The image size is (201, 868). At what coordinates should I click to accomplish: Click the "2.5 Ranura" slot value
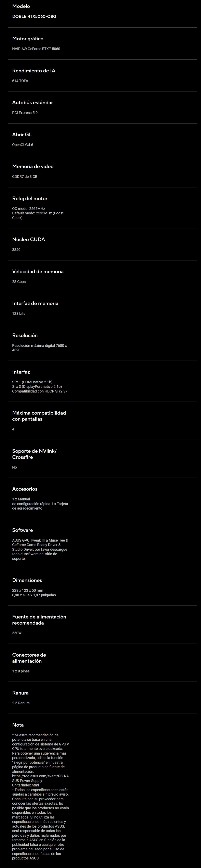click(x=21, y=703)
